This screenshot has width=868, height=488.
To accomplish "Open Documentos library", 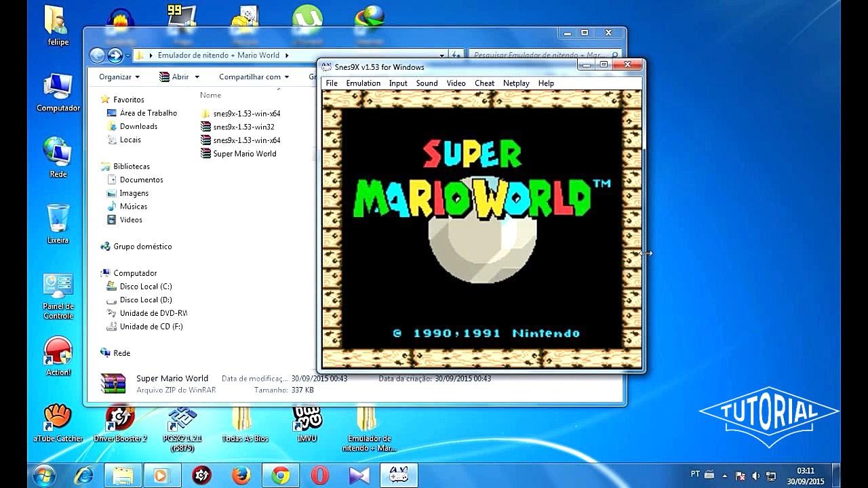I will tap(136, 180).
